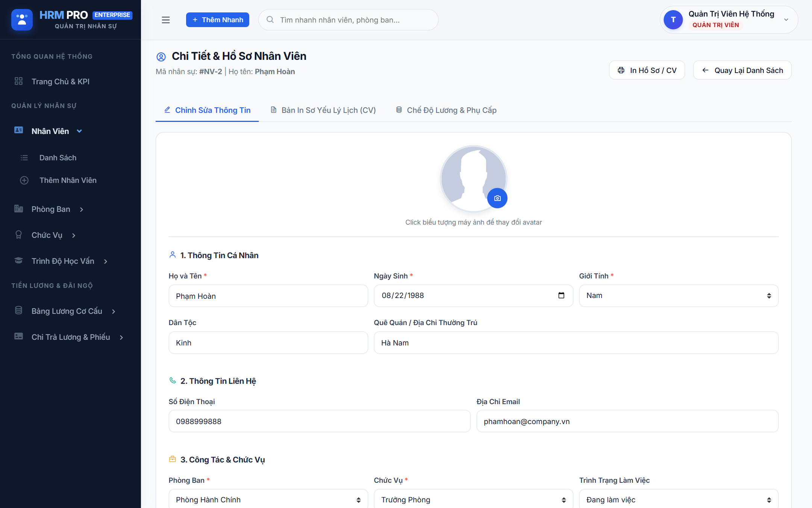Click the Thêm Nhân Viên plus-circle icon

point(24,180)
